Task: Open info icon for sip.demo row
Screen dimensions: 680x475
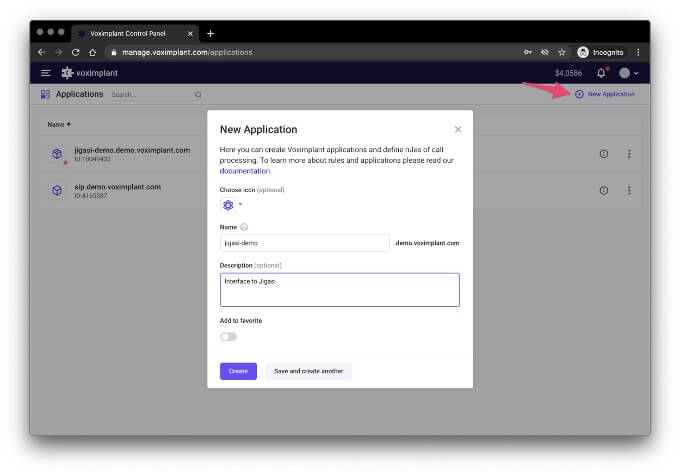Action: coord(603,190)
